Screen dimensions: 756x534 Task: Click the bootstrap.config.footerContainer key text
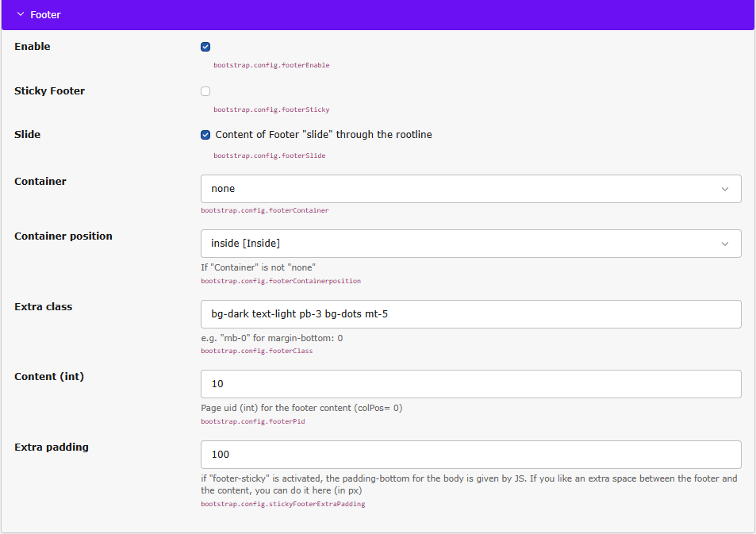264,210
